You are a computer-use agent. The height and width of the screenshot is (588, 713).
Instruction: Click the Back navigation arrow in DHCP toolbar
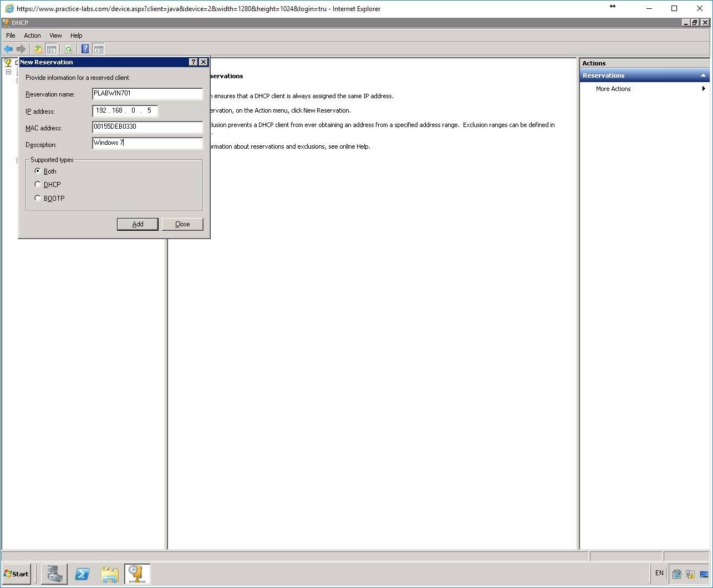(8, 49)
